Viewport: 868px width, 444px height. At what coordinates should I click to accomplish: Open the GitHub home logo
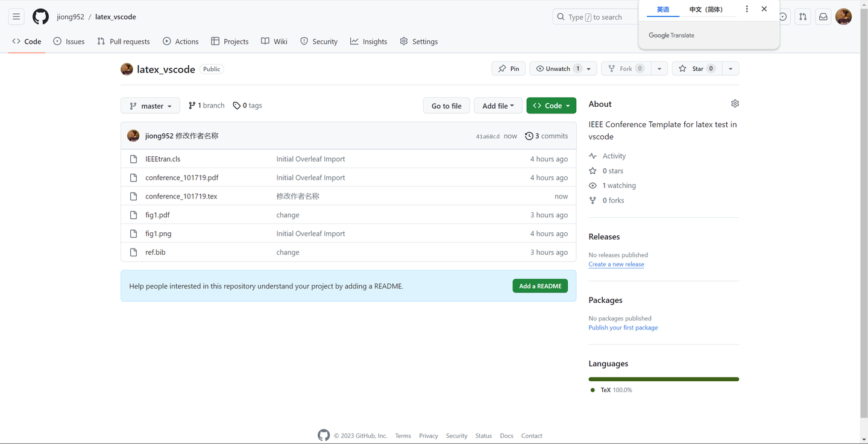[40, 16]
